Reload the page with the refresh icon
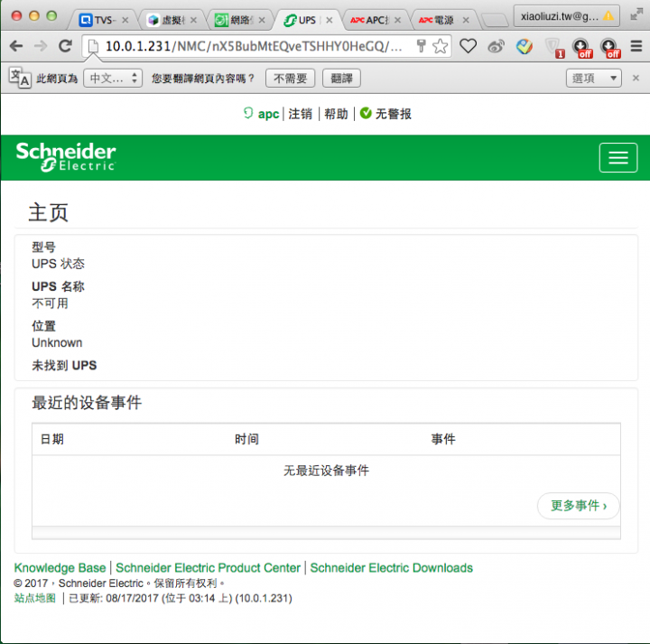This screenshot has width=650, height=644. pyautogui.click(x=66, y=46)
